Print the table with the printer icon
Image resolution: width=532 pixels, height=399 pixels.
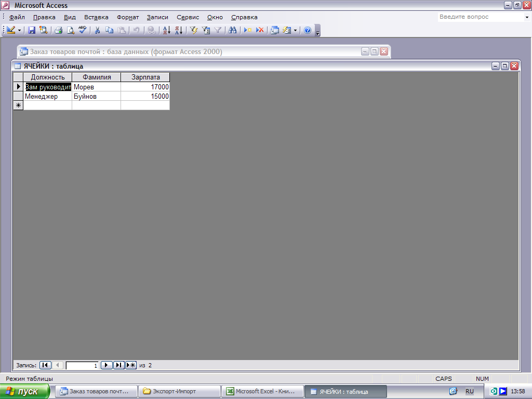coord(58,30)
